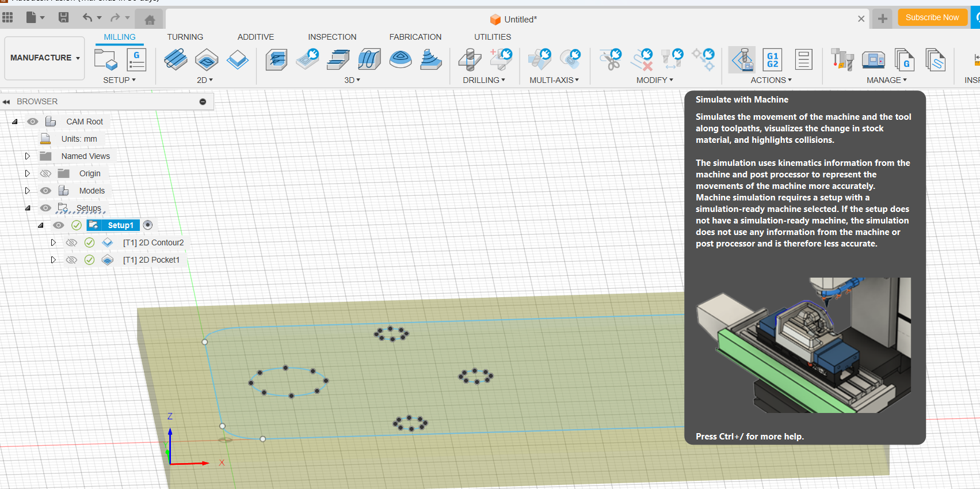Select the 2D Pocket tool icon
Screen dimensions: 980x489
[x=207, y=59]
